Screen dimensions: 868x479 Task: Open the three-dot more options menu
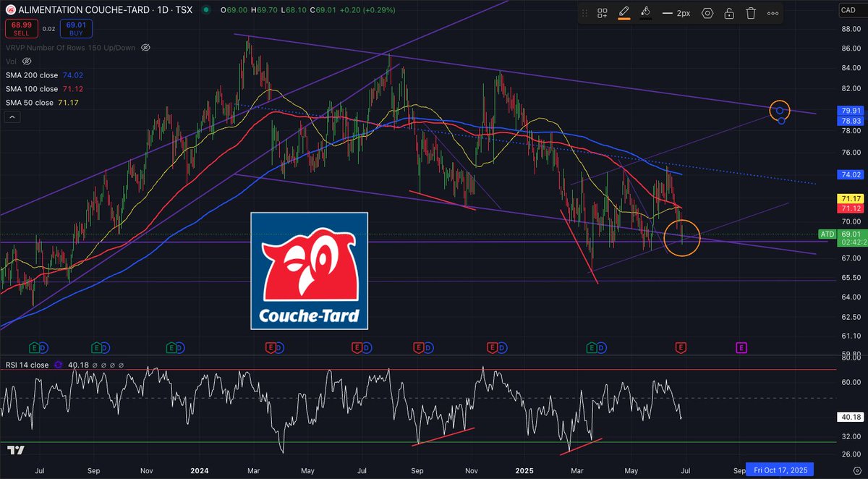[x=773, y=13]
